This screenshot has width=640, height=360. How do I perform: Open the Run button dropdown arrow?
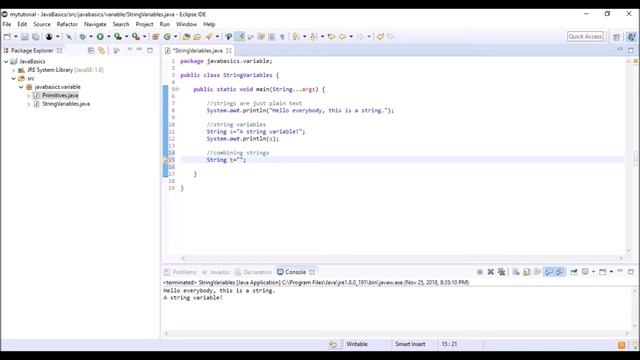point(109,37)
